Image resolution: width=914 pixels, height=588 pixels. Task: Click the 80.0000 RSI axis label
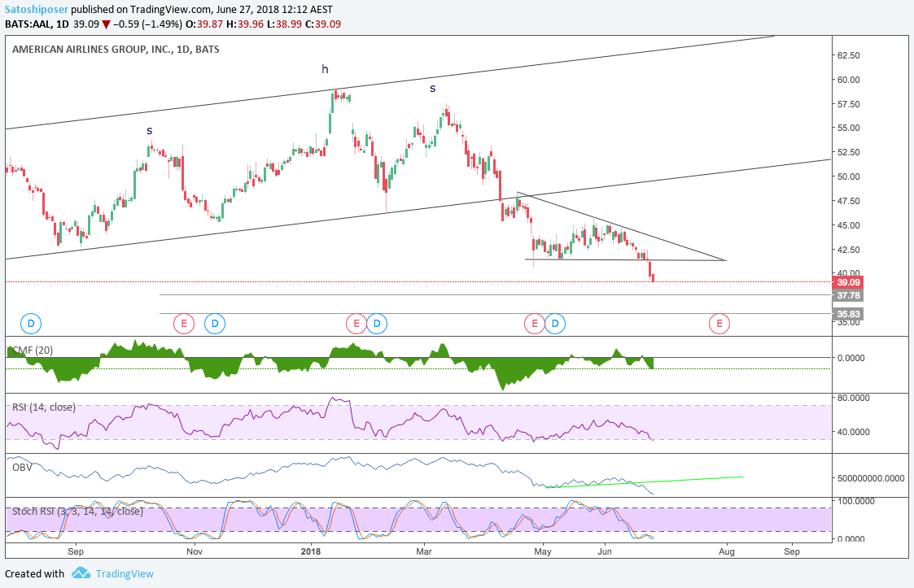(854, 398)
